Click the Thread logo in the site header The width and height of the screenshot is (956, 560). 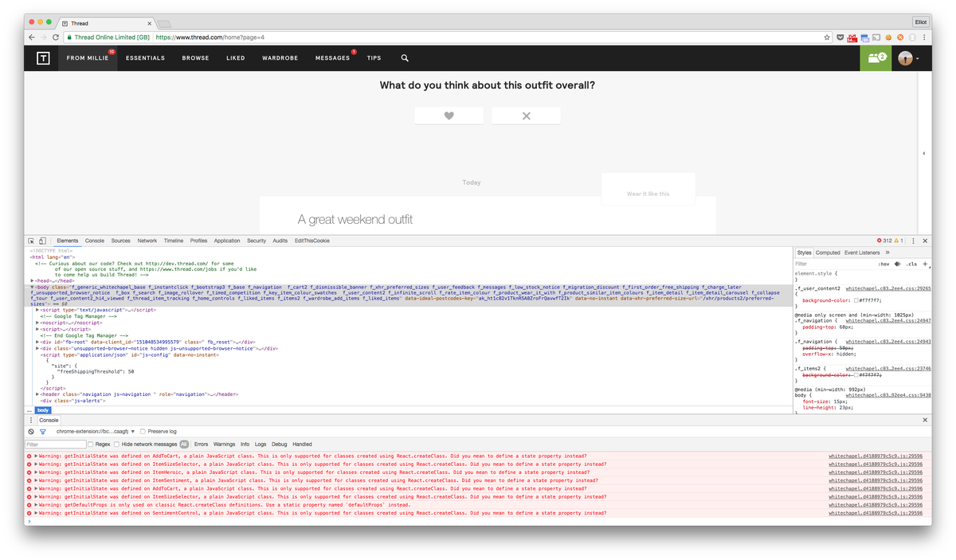pyautogui.click(x=43, y=57)
